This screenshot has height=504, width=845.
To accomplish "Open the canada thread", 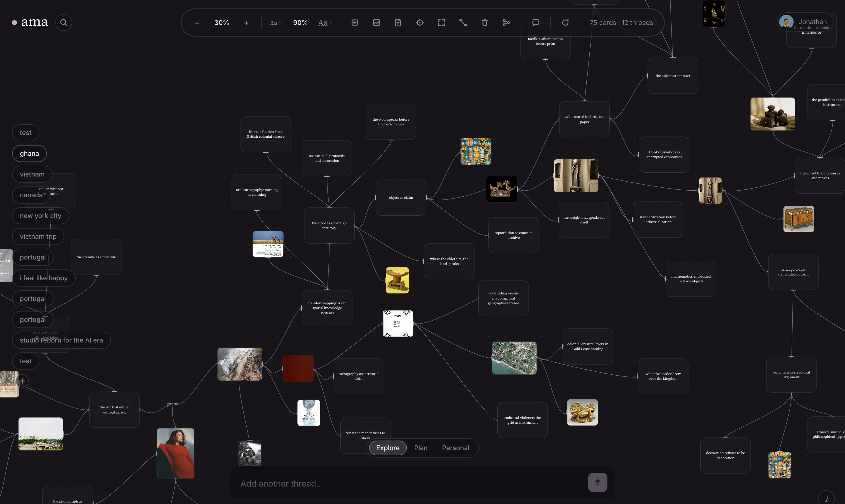I will pyautogui.click(x=31, y=195).
